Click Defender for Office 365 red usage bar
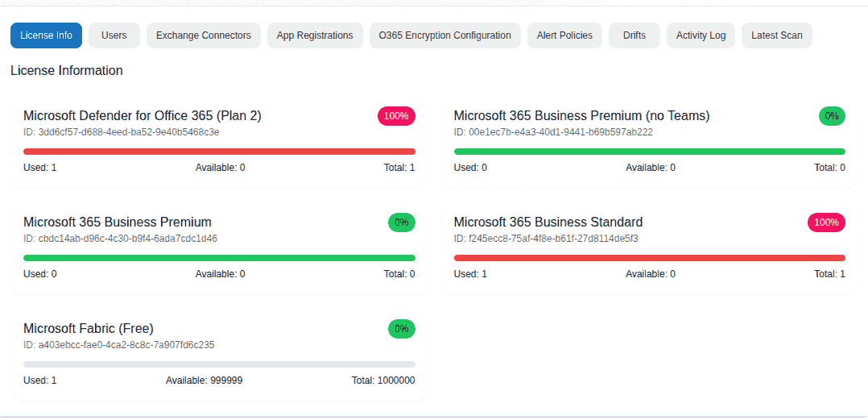The height and width of the screenshot is (420, 868). (219, 152)
